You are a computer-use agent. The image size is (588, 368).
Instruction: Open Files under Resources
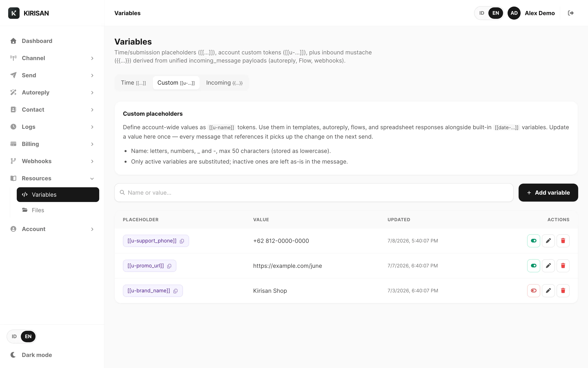tap(58, 210)
